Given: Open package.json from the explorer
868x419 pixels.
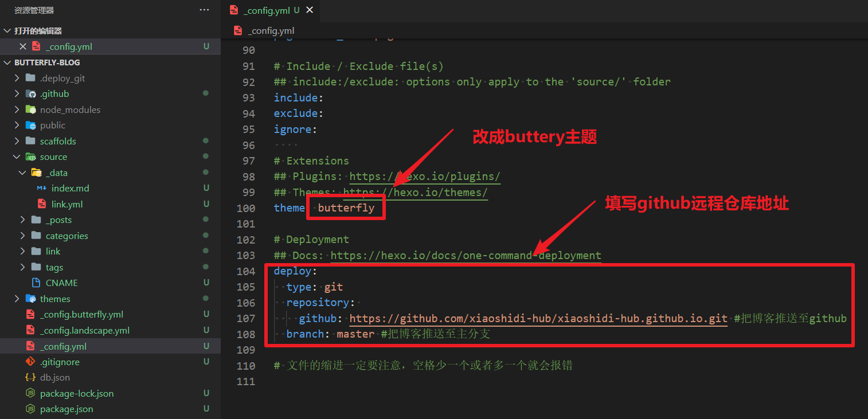Looking at the screenshot, I should click(x=67, y=409).
